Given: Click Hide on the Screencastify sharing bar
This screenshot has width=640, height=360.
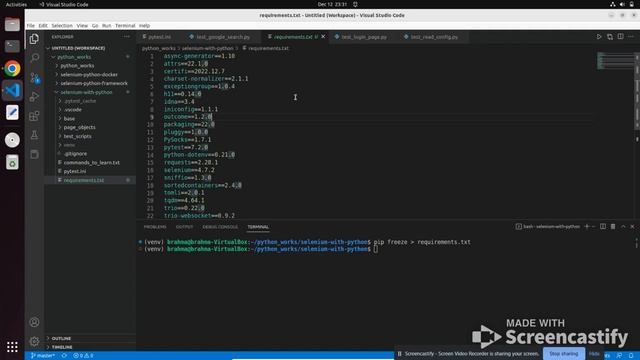Looking at the screenshot, I should [594, 354].
